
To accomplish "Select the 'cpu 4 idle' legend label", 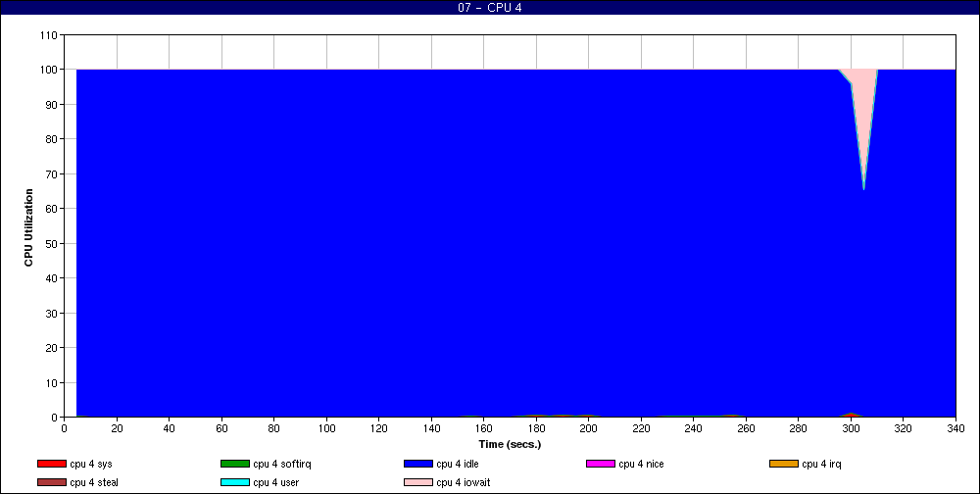I will pyautogui.click(x=458, y=464).
